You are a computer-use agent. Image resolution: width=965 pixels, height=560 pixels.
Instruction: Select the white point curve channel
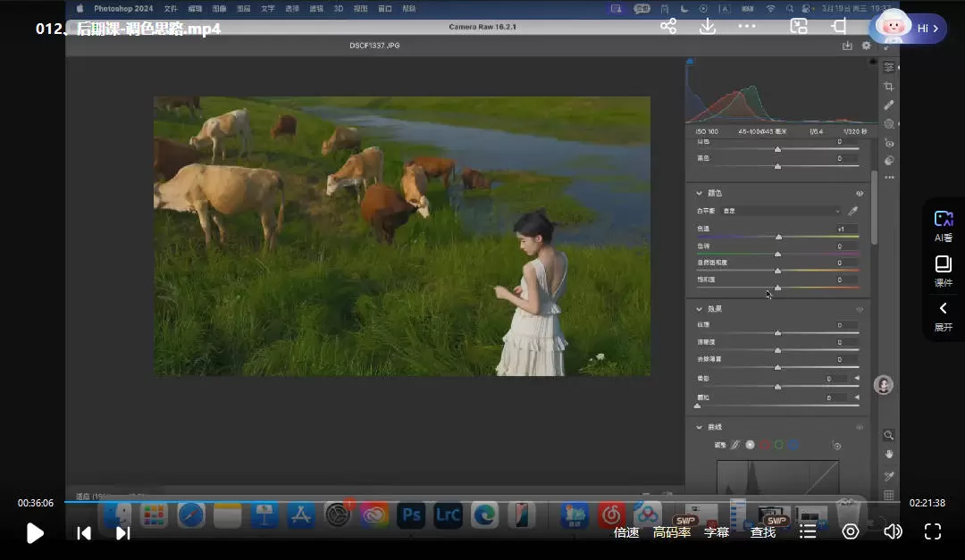(751, 445)
